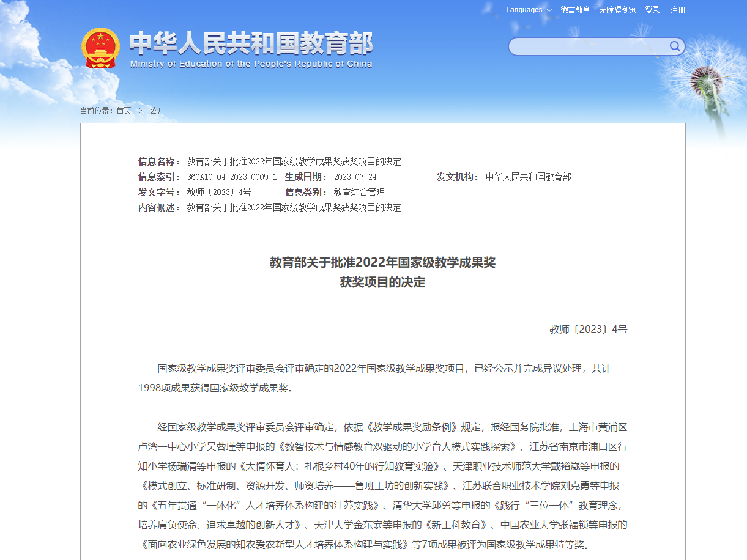Click the English Ministry of Education subtitle
This screenshot has height=560, width=747.
(x=251, y=64)
